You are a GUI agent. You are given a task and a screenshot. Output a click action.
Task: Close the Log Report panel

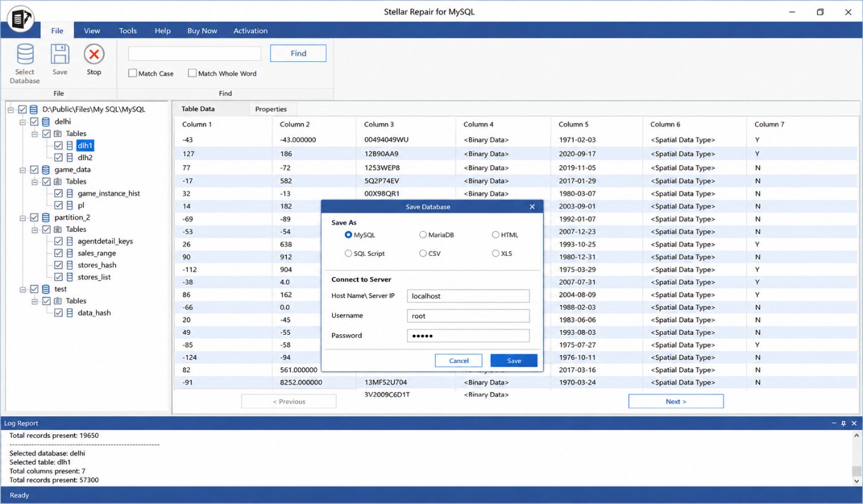[x=854, y=423]
